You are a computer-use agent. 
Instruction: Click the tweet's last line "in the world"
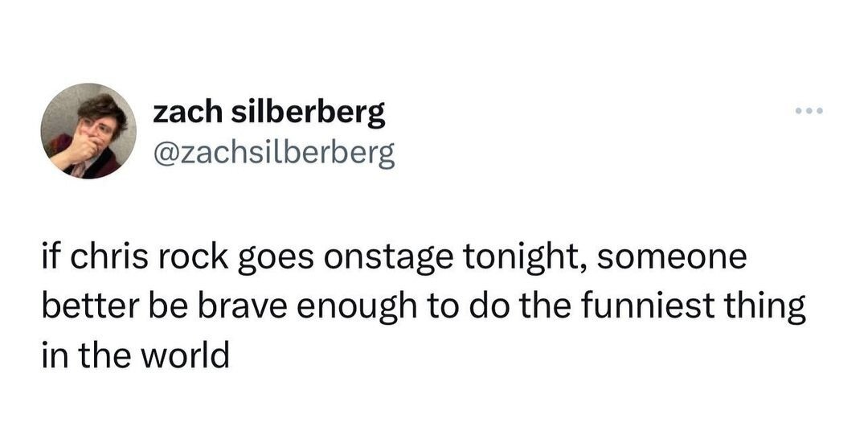click(134, 355)
